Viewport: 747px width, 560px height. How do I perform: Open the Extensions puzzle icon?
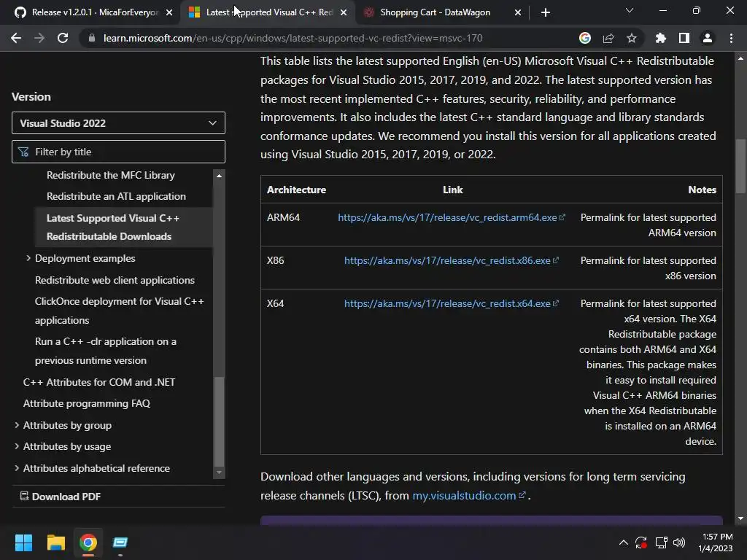point(661,38)
